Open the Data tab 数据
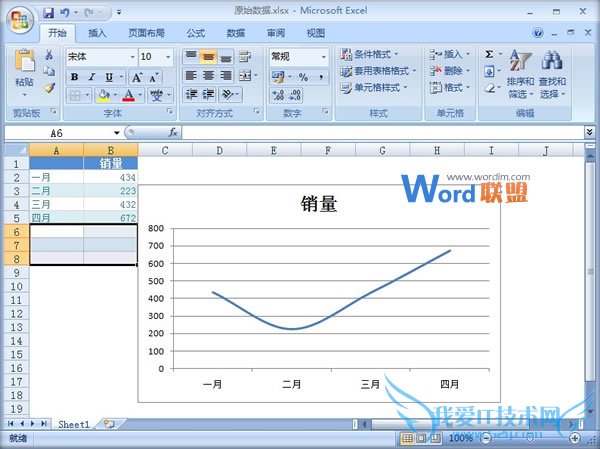The image size is (600, 449). click(x=236, y=33)
